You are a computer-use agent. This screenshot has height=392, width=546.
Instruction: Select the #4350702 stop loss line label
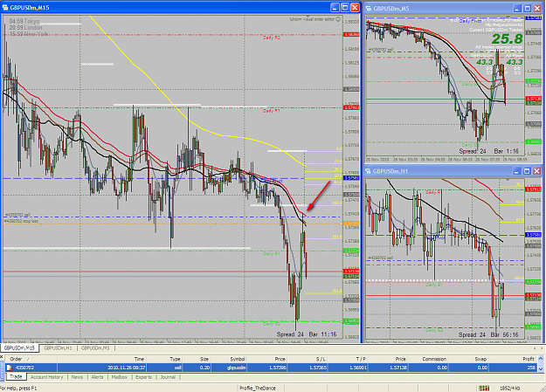pos(22,221)
